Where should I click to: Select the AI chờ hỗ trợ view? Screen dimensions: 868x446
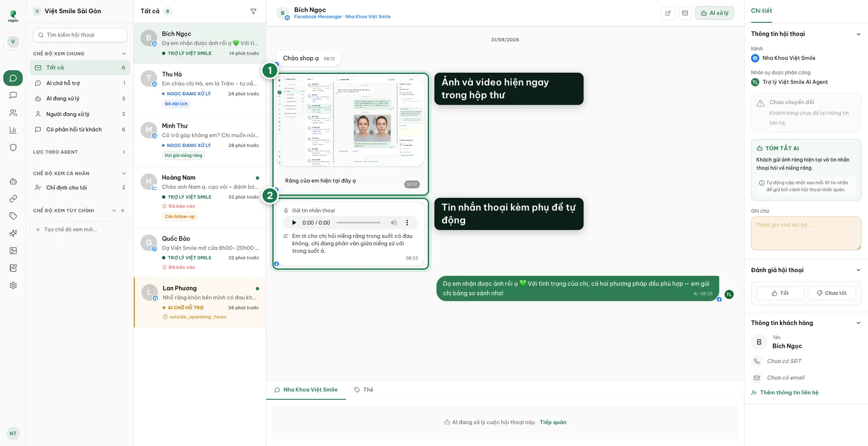pos(80,83)
